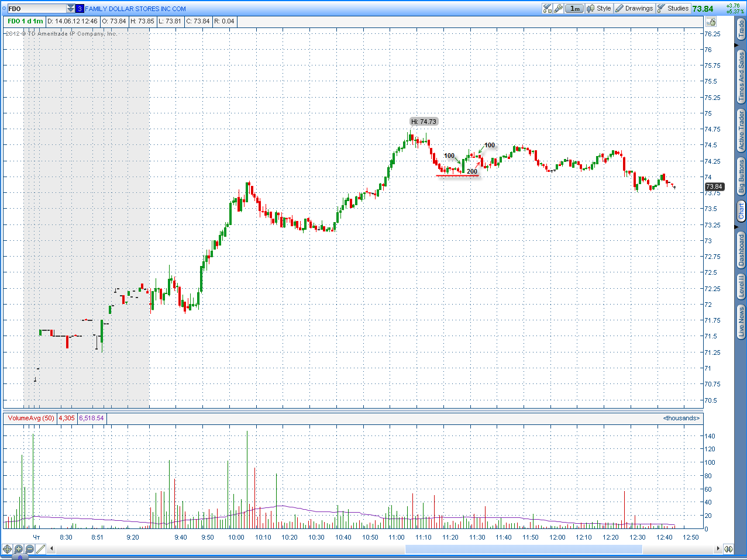This screenshot has width=747, height=560.
Task: Change the 1m timeframe setting
Action: pos(575,8)
